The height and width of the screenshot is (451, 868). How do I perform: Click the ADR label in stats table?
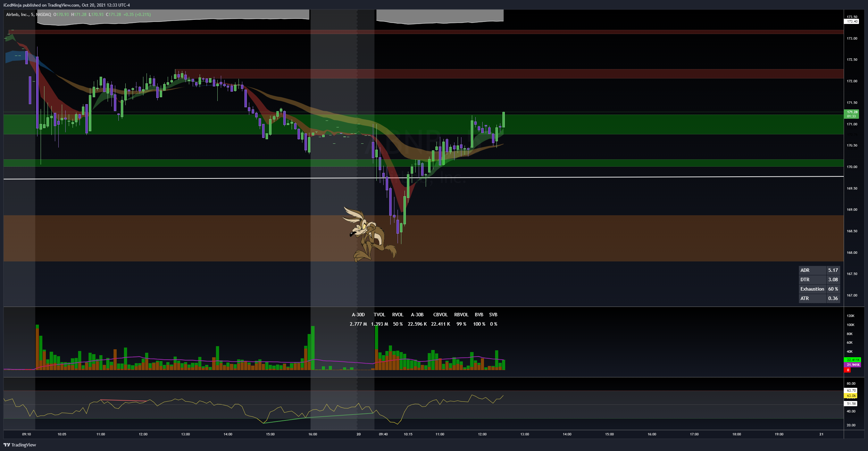[x=805, y=270]
